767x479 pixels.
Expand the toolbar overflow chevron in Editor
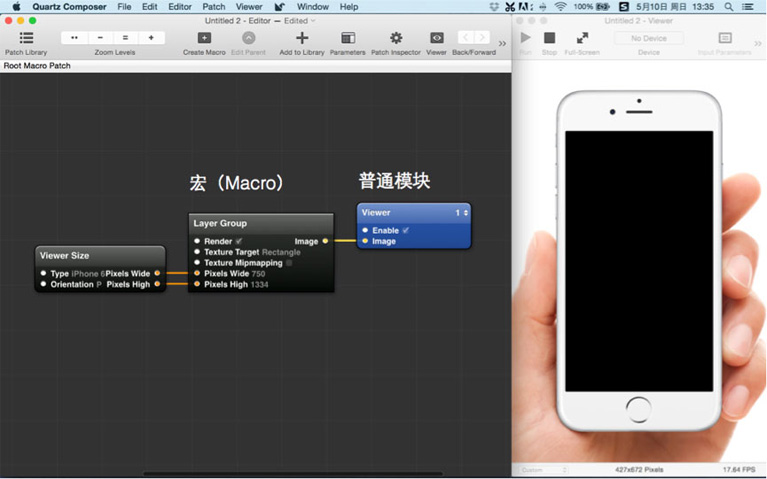pos(502,43)
